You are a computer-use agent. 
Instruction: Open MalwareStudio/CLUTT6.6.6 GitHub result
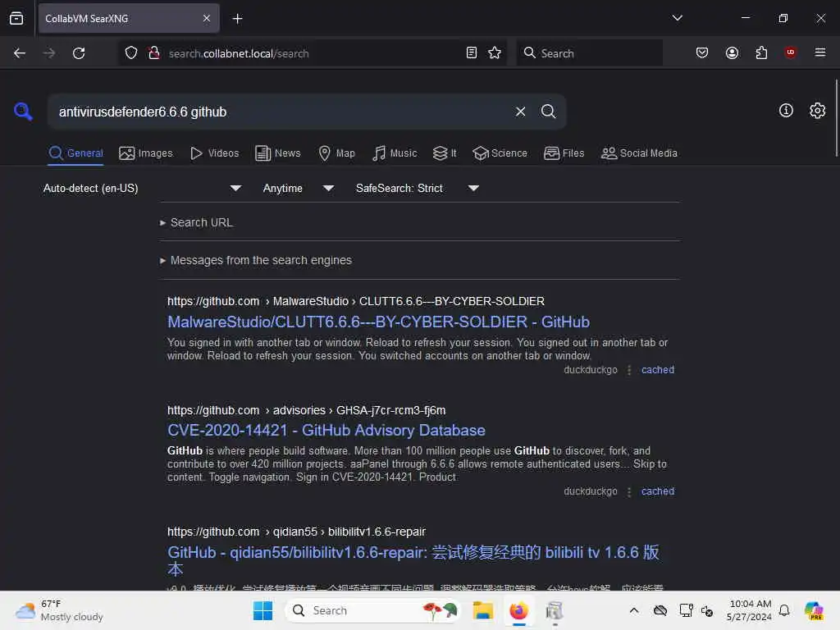click(x=378, y=322)
